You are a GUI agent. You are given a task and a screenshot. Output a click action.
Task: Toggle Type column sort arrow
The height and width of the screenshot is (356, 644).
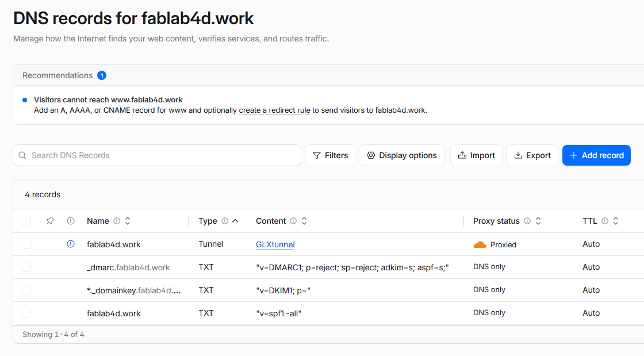point(235,221)
